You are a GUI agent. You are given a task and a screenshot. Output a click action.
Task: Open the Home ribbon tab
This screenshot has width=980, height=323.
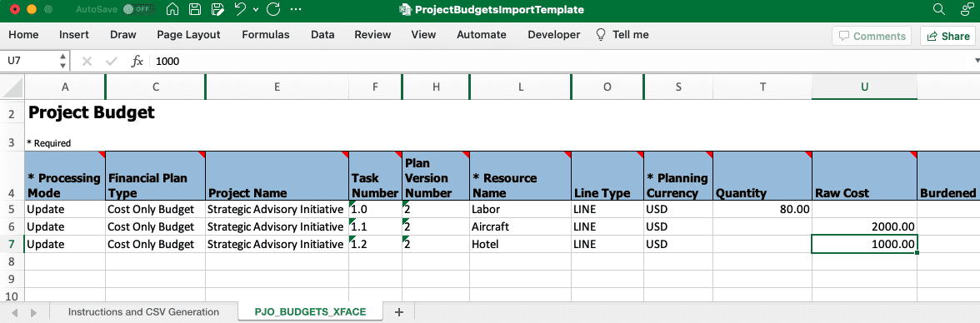[23, 35]
